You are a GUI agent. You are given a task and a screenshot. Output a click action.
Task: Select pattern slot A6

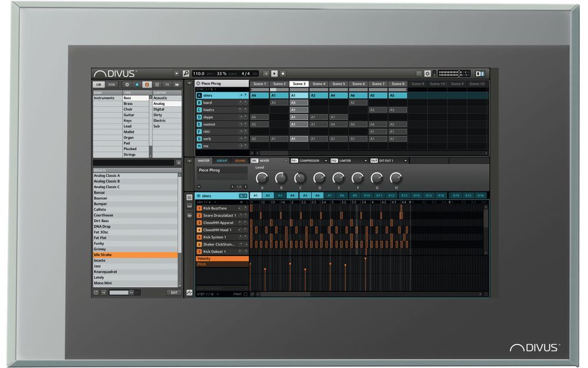[318, 195]
